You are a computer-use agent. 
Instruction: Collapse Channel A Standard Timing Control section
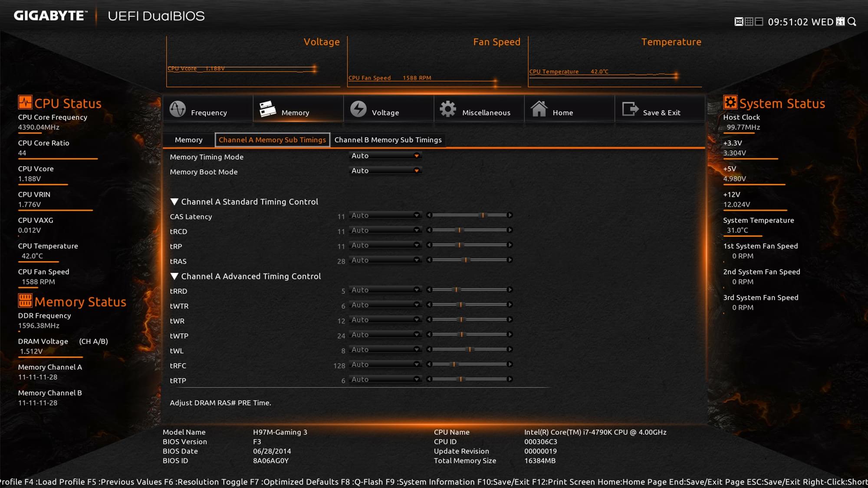pos(174,202)
